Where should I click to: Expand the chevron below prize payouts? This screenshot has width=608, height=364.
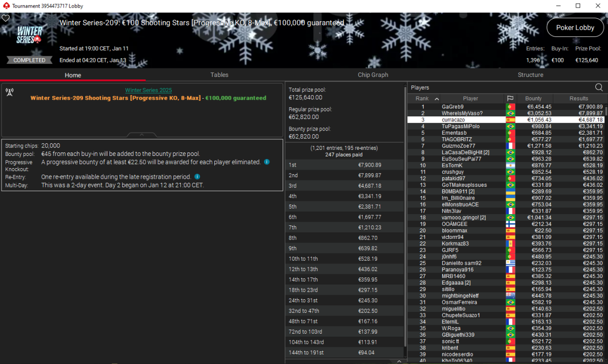[399, 361]
